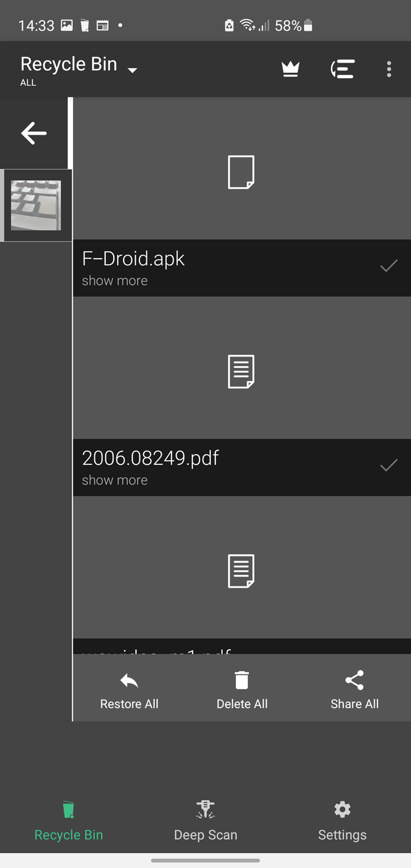Tap the crown premium icon
The width and height of the screenshot is (411, 868).
[x=291, y=69]
